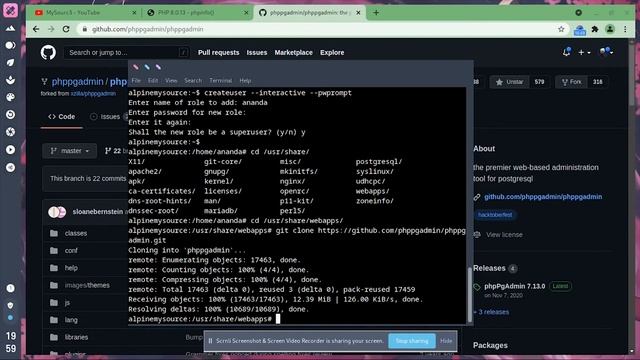640x360 pixels.
Task: Select the Issues repository tab
Action: click(x=105, y=117)
